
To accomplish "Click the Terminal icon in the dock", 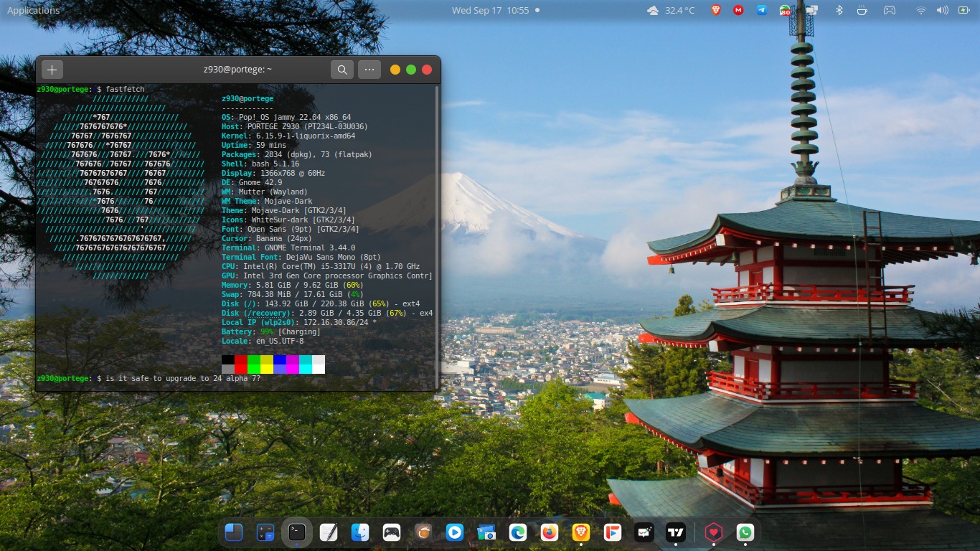I will tap(297, 532).
